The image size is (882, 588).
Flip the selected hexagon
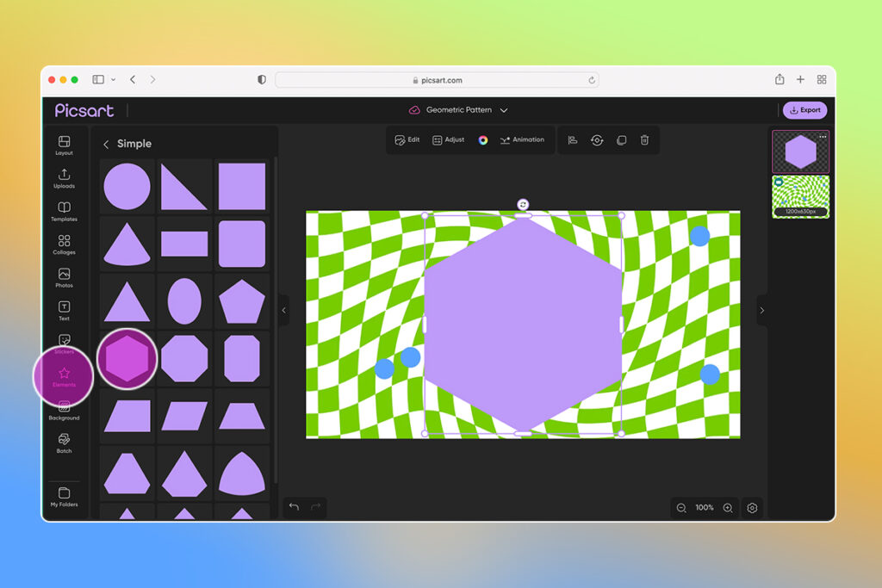pyautogui.click(x=597, y=139)
